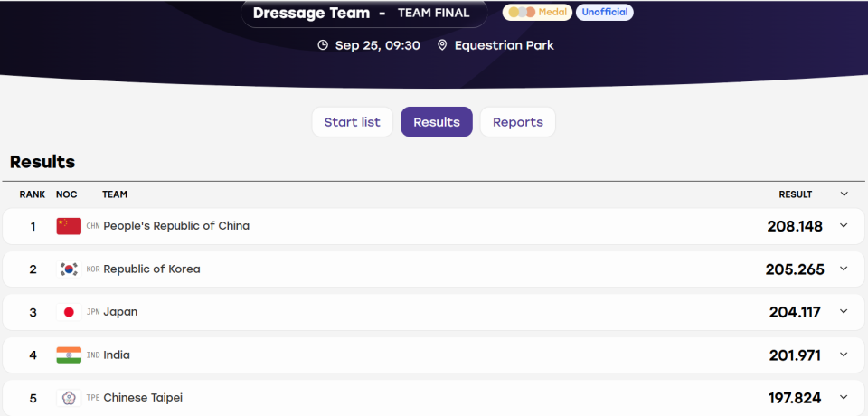Click rank 5 number
The height and width of the screenshot is (416, 868).
point(33,398)
